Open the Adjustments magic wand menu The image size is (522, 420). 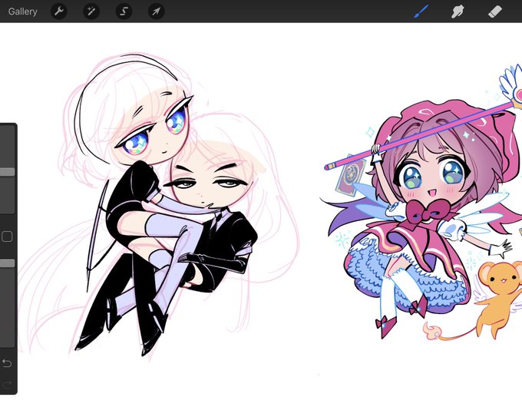click(x=91, y=12)
